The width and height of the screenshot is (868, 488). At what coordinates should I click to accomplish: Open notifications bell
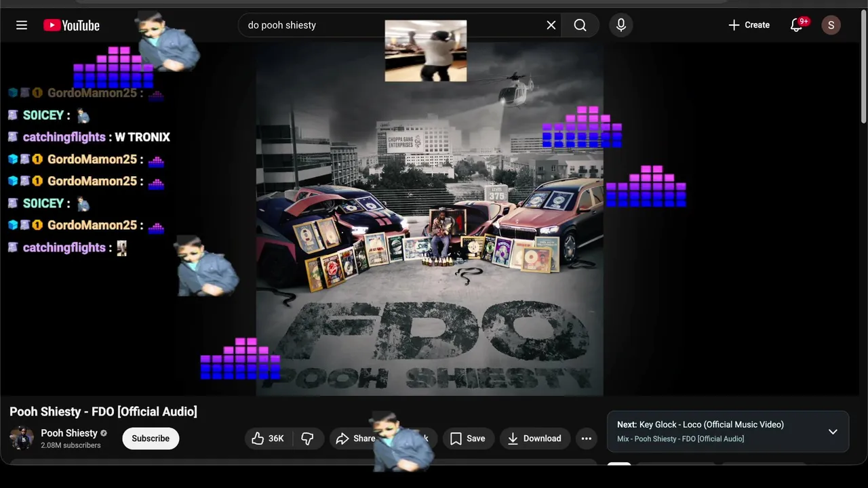[x=797, y=25]
